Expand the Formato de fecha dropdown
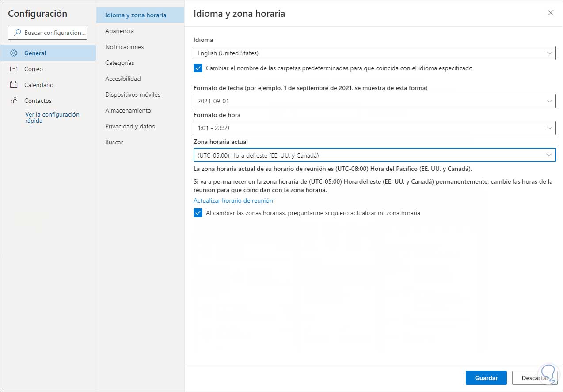 [374, 101]
